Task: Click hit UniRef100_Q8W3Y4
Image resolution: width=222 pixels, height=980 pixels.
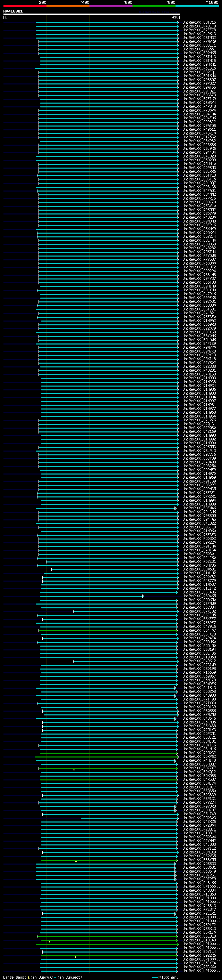Action: point(199,103)
